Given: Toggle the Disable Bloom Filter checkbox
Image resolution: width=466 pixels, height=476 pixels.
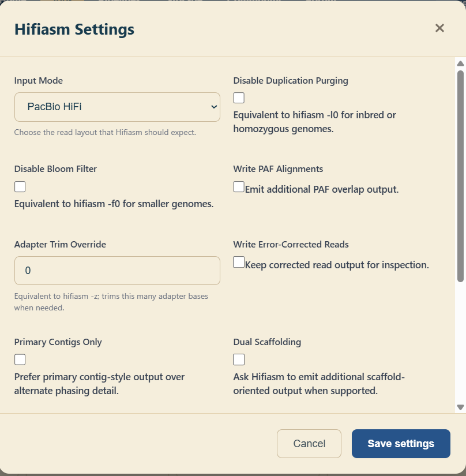Looking at the screenshot, I should (x=20, y=186).
